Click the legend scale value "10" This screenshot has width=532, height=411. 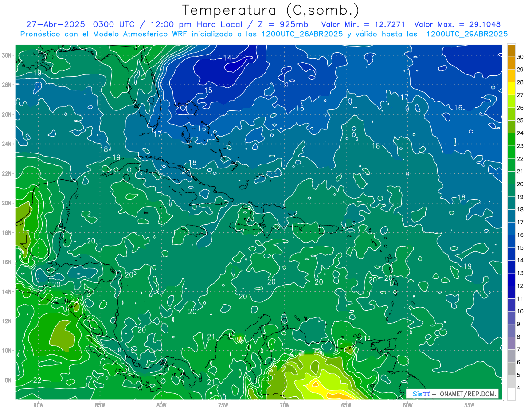(520, 312)
